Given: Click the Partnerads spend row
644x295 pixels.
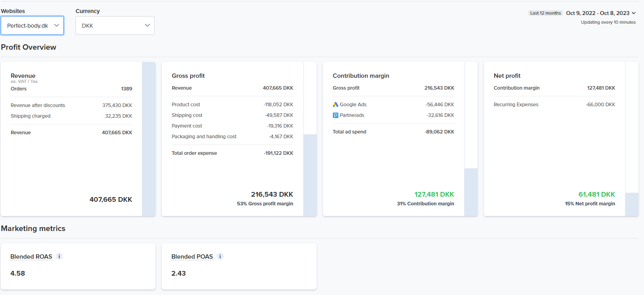Looking at the screenshot, I should [393, 115].
